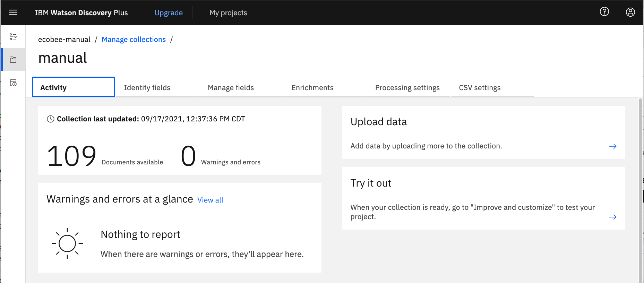Image resolution: width=644 pixels, height=283 pixels.
Task: Click the Upload data arrow icon
Action: (613, 146)
